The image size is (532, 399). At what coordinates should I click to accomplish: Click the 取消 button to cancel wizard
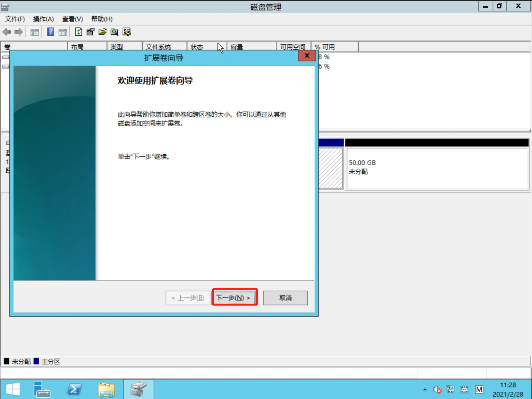tap(285, 298)
